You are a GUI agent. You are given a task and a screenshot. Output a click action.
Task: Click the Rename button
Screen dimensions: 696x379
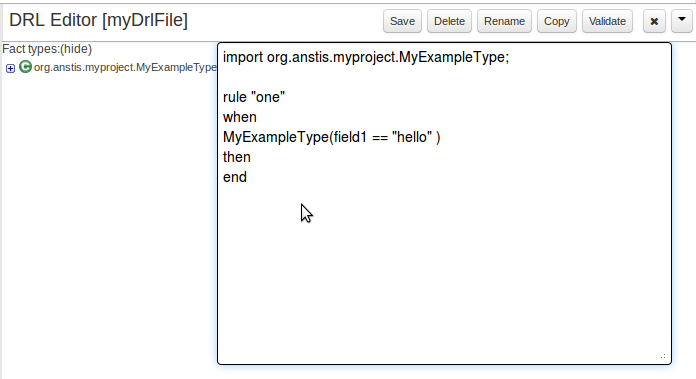pyautogui.click(x=504, y=21)
